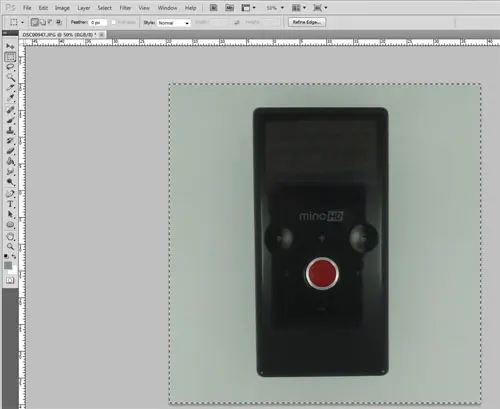
Task: Select the Eyedropper tool
Action: pyautogui.click(x=10, y=98)
